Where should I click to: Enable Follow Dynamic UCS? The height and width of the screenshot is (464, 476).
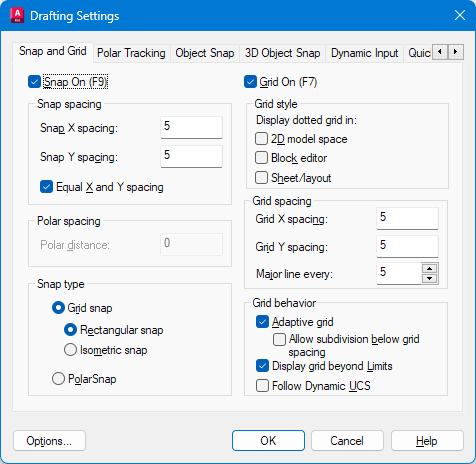point(262,386)
